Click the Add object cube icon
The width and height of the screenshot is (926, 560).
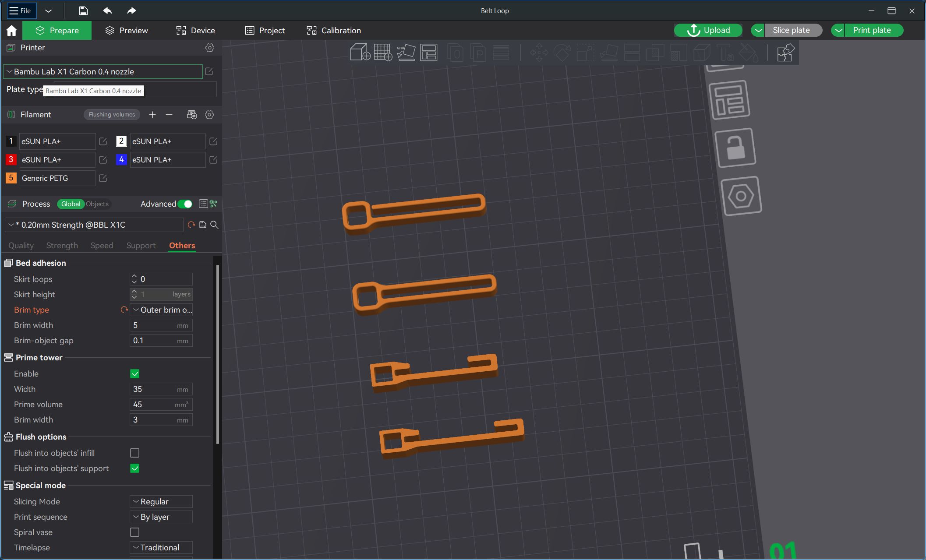coord(360,53)
